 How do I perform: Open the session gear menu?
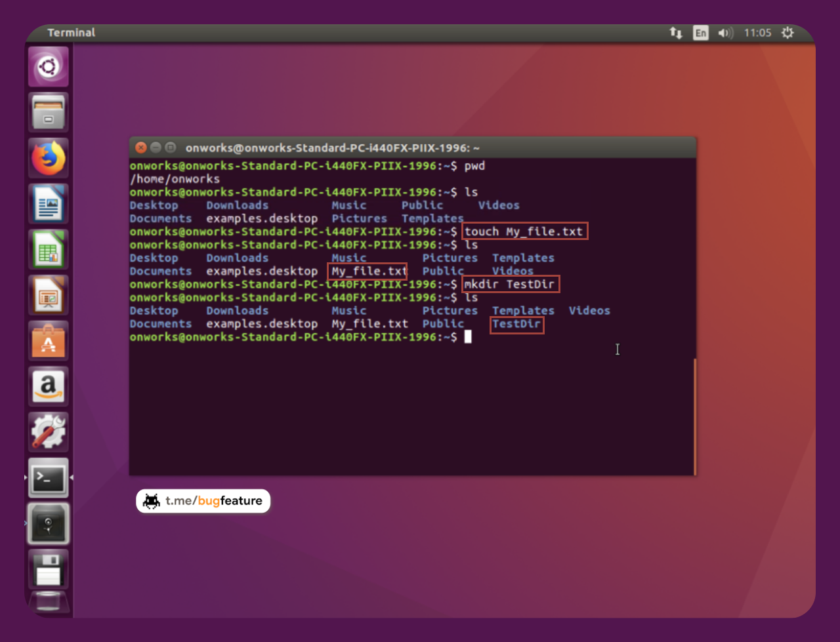tap(787, 33)
